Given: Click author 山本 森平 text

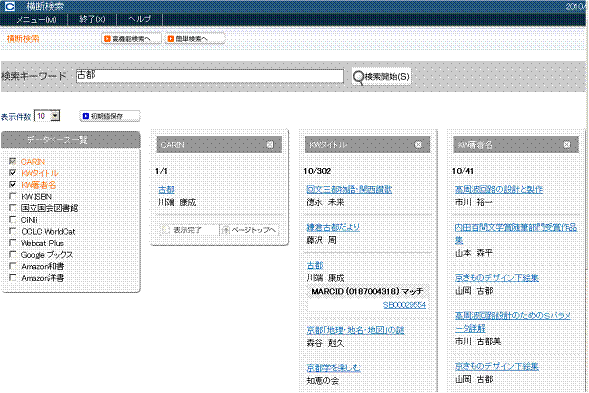Looking at the screenshot, I should [473, 253].
